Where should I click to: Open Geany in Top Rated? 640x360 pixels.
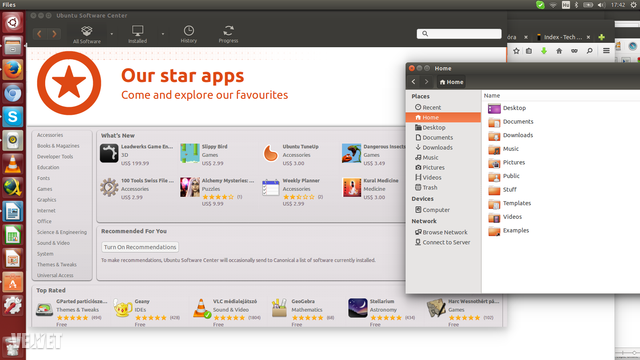(147, 312)
